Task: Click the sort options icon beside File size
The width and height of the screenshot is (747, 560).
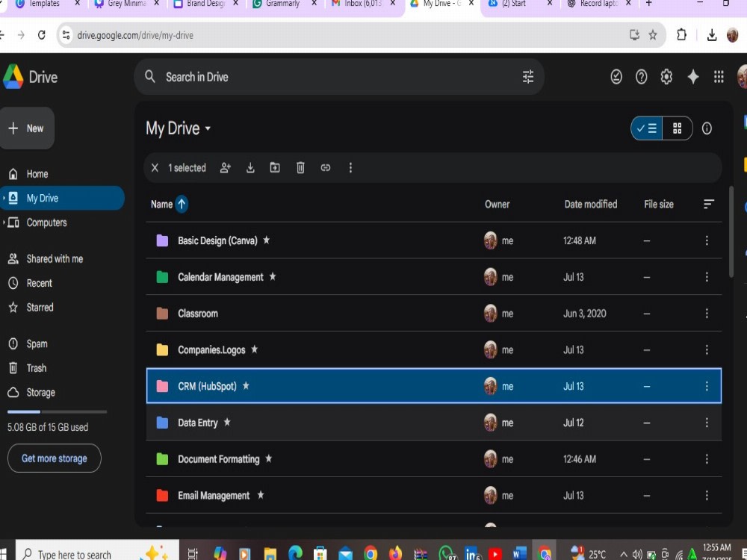Action: pos(708,205)
